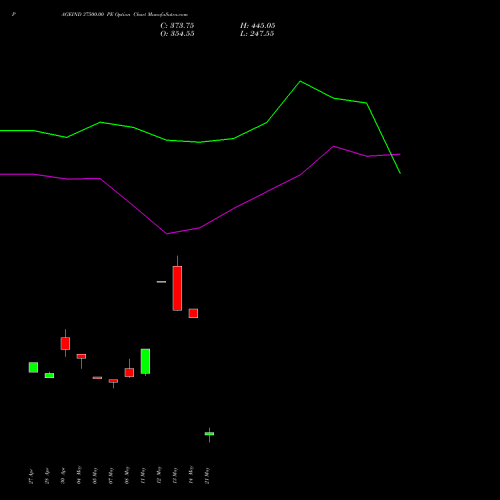The width and height of the screenshot is (500, 500).
Task: Click the peak of the green indicator line
Action: (300, 81)
